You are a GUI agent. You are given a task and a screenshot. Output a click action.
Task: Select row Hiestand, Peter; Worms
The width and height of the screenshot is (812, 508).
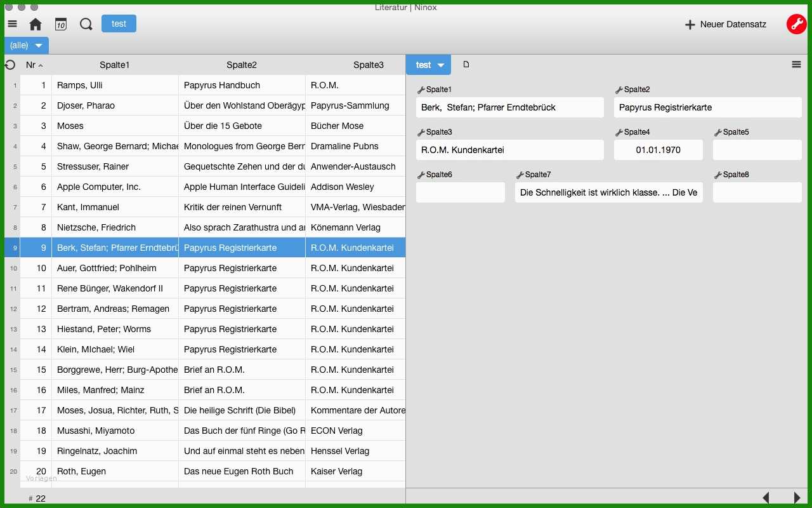(x=205, y=329)
